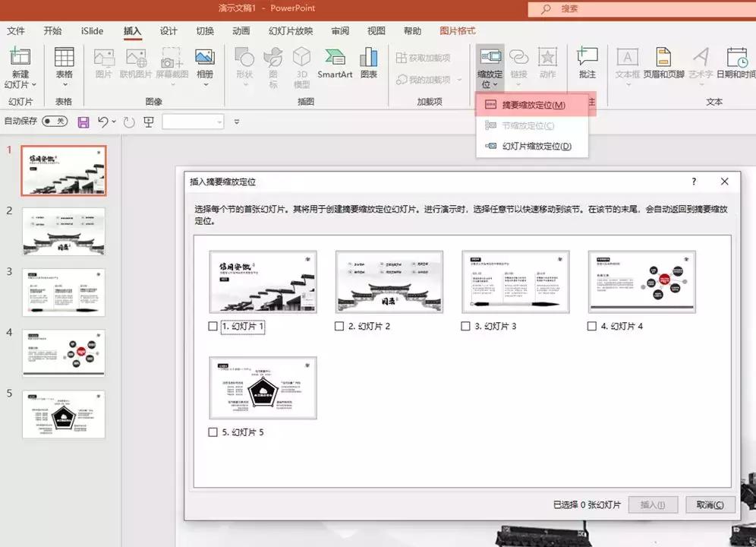The width and height of the screenshot is (756, 547).
Task: Click the 取消 (Cancel) button in the dialog
Action: coord(710,504)
